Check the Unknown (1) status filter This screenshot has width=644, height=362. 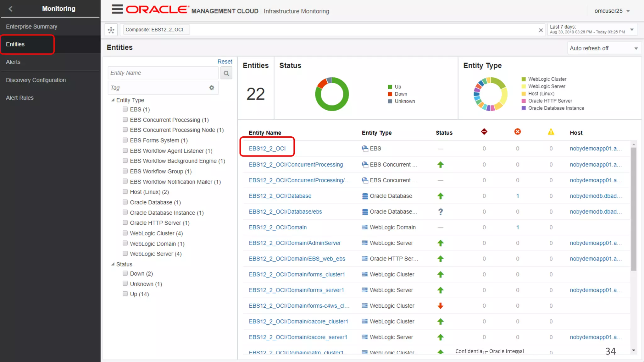(x=125, y=283)
